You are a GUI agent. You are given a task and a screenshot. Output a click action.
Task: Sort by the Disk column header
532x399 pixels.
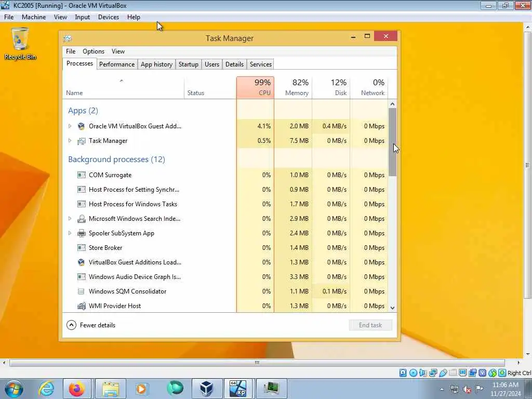click(331, 87)
